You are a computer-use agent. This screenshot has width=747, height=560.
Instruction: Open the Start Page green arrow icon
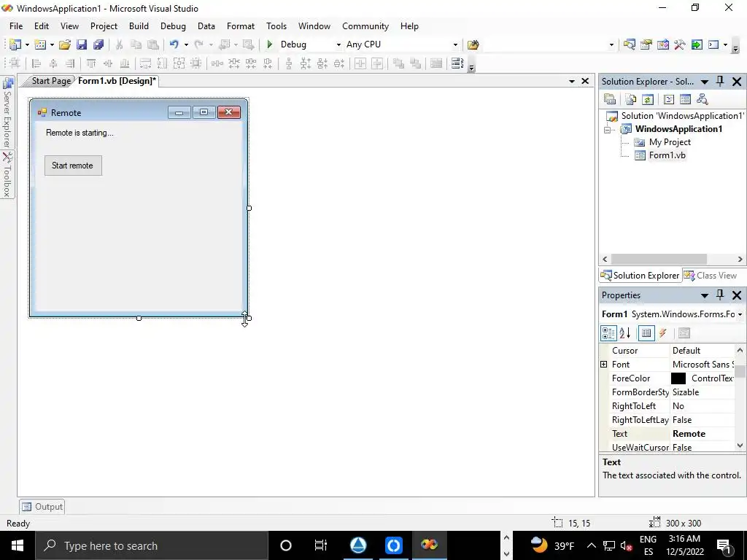click(x=697, y=44)
